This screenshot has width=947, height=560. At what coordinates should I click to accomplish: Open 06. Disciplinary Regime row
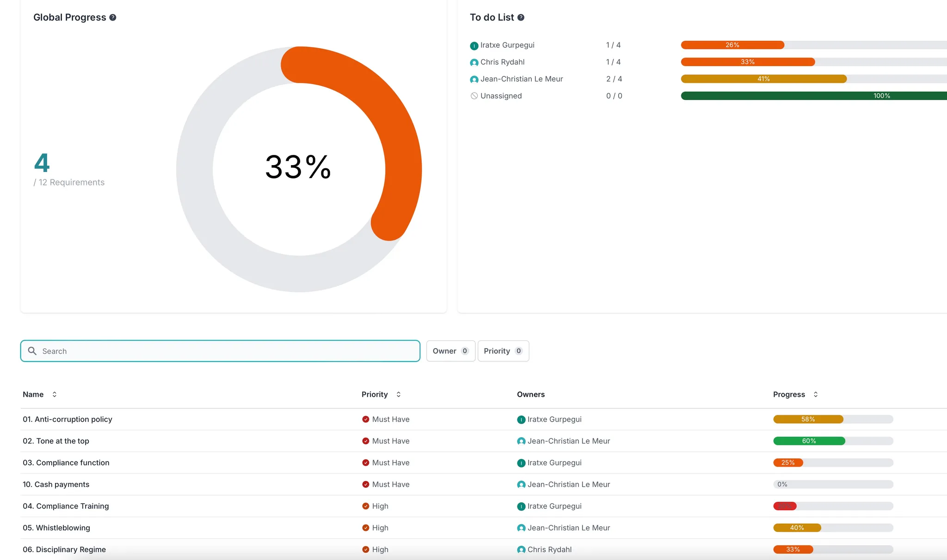(64, 549)
